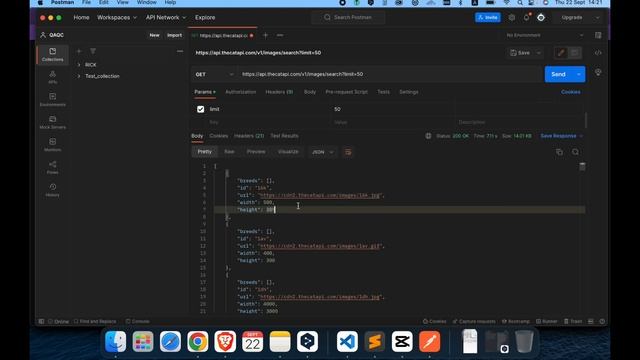Open the No Environment dropdown
640x360 pixels.
pyautogui.click(x=544, y=36)
